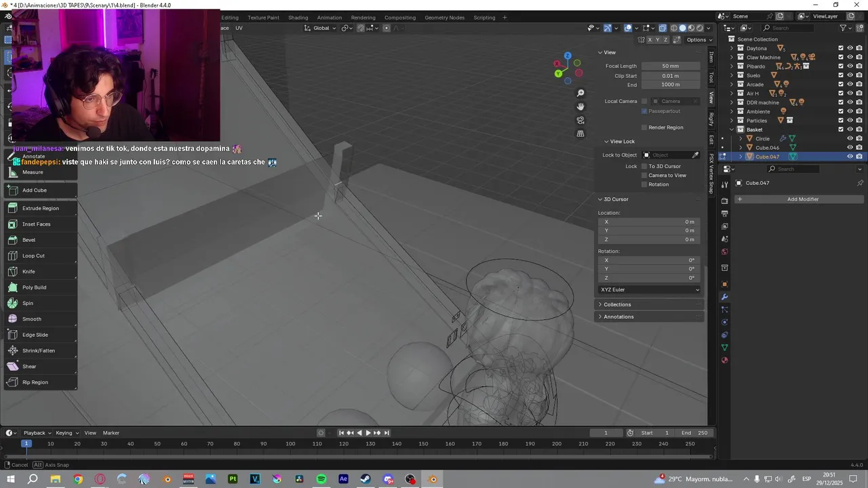This screenshot has height=488, width=868.
Task: Enable Render Region checkbox
Action: 644,127
